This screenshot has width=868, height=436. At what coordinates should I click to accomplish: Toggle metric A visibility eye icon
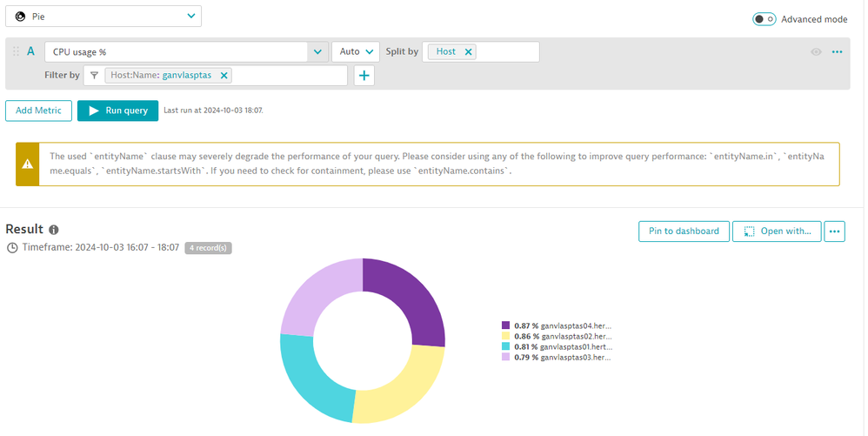816,52
